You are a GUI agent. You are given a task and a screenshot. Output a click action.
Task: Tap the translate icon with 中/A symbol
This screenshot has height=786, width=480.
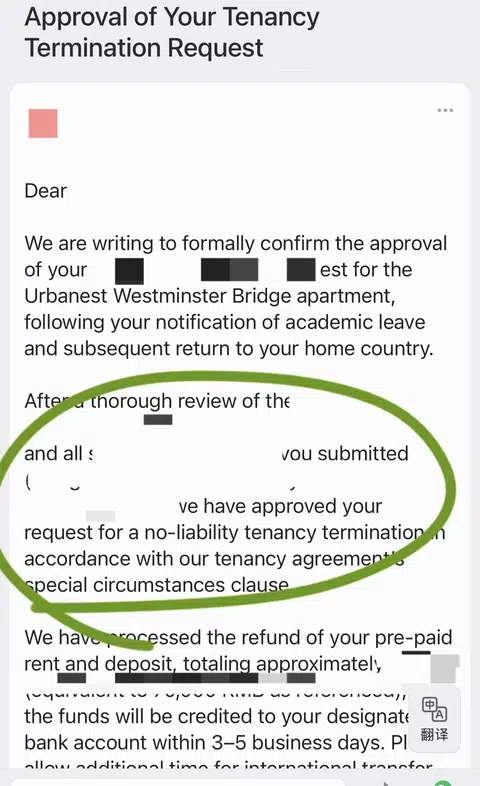coord(434,709)
